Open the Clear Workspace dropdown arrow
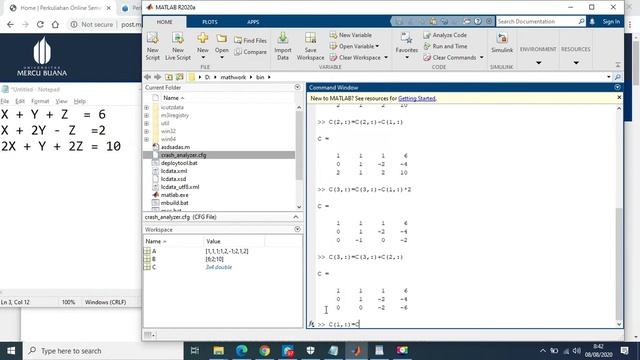This screenshot has width=640, height=360. click(x=386, y=58)
